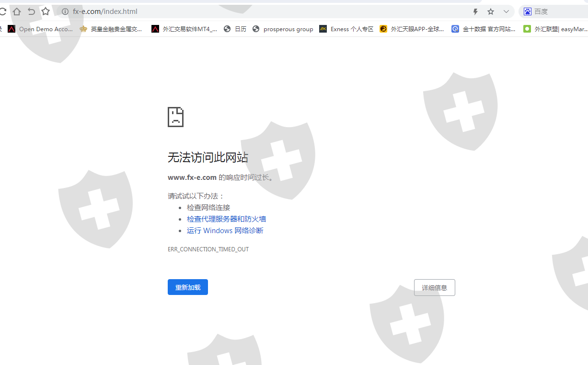Click the 运行 Windows 网络诊断 link
588x365 pixels.
[x=225, y=231]
